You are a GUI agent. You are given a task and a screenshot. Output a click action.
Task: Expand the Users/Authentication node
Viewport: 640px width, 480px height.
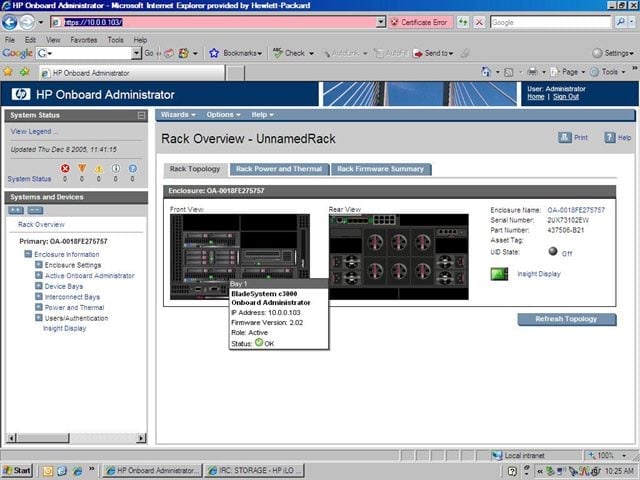coord(39,318)
